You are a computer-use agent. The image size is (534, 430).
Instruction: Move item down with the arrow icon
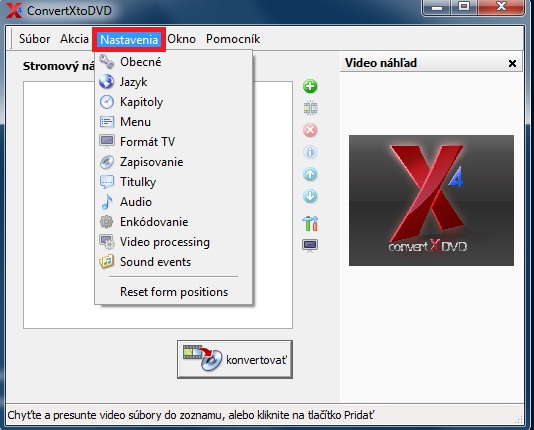[x=310, y=196]
